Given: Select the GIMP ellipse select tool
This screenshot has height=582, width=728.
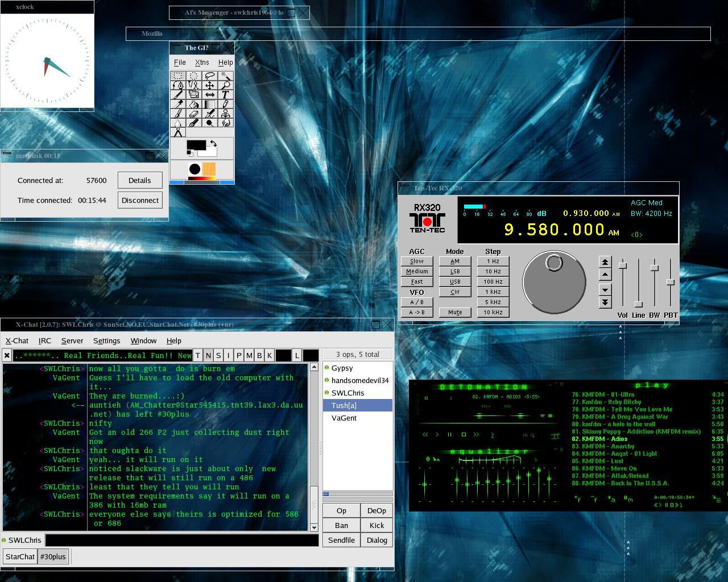Looking at the screenshot, I should pos(194,76).
